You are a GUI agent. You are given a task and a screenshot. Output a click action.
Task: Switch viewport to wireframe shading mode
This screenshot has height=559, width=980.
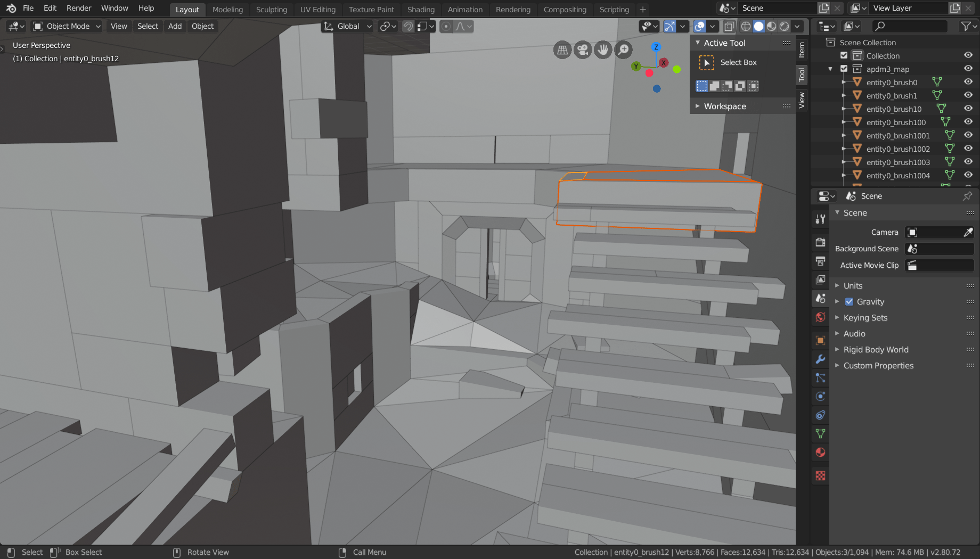[x=745, y=26]
